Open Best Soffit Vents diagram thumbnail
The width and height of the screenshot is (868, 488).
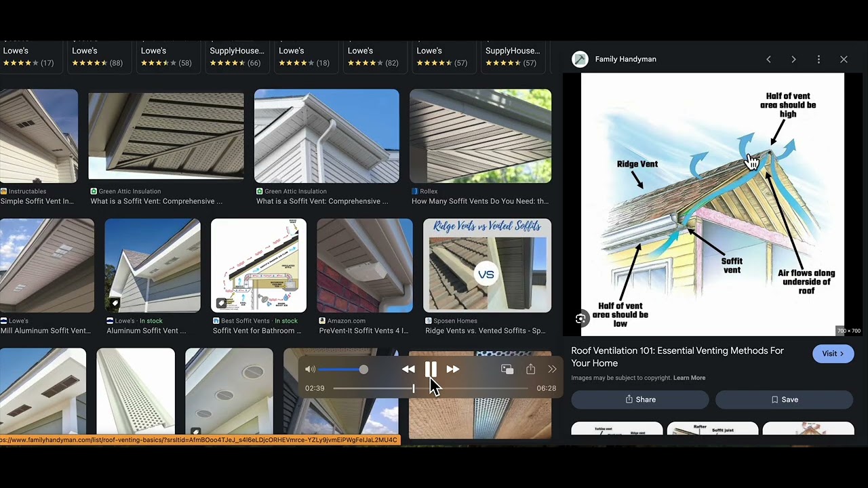pyautogui.click(x=258, y=265)
